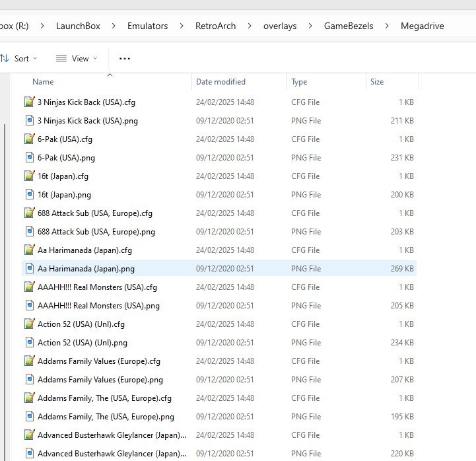Sort files by Date modified column header
This screenshot has height=461, width=476.
click(x=221, y=82)
